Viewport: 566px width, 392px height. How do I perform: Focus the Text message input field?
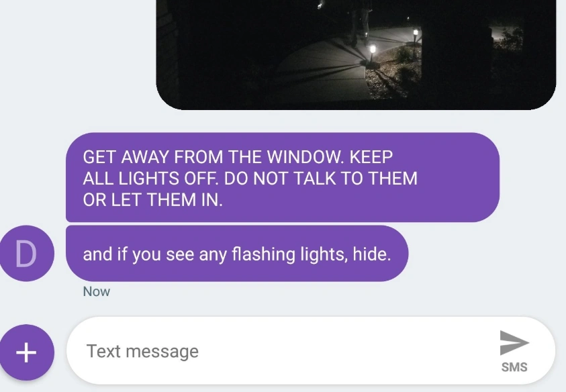(x=310, y=350)
